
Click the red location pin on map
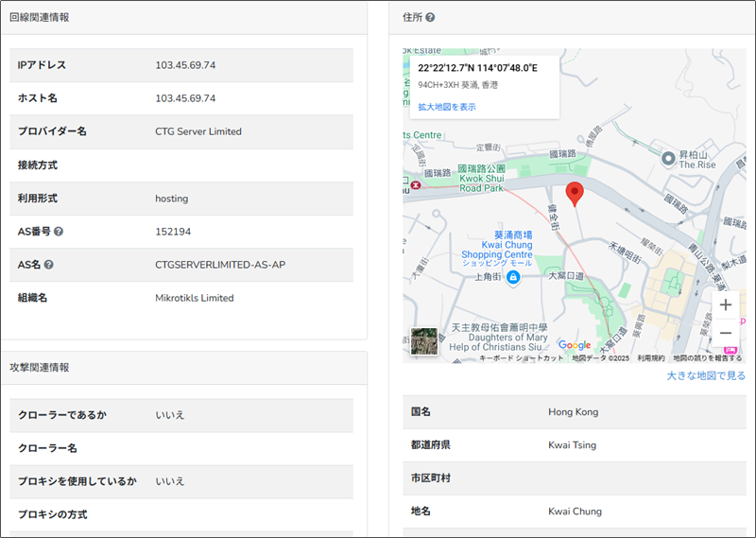point(575,193)
